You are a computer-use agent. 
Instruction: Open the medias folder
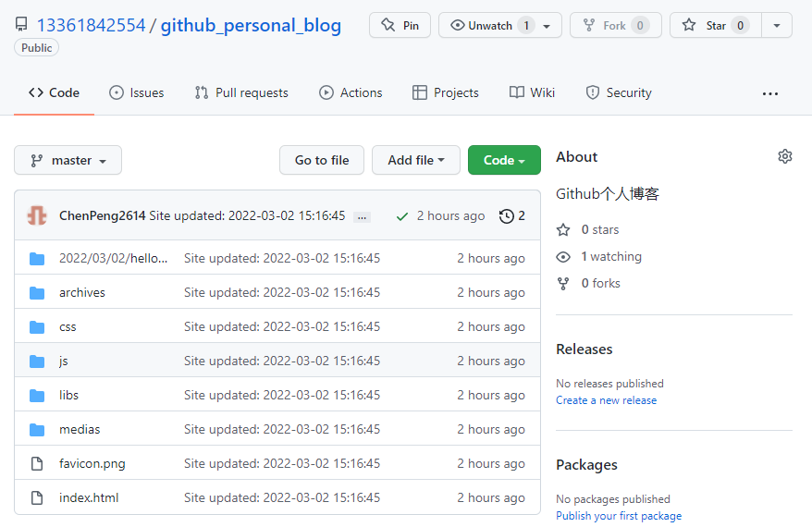pyautogui.click(x=80, y=429)
